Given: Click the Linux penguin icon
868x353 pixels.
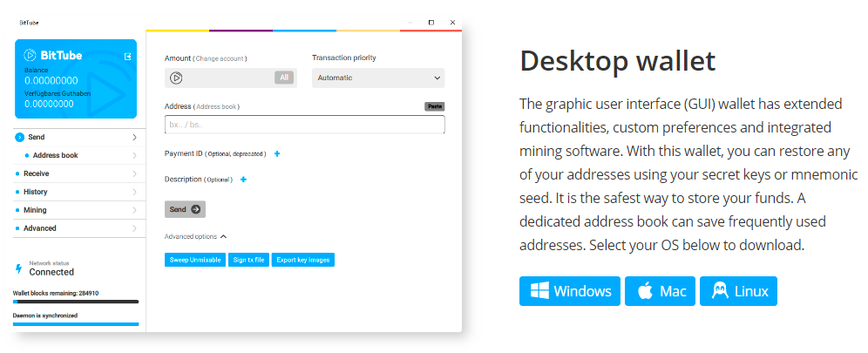Looking at the screenshot, I should tap(720, 291).
